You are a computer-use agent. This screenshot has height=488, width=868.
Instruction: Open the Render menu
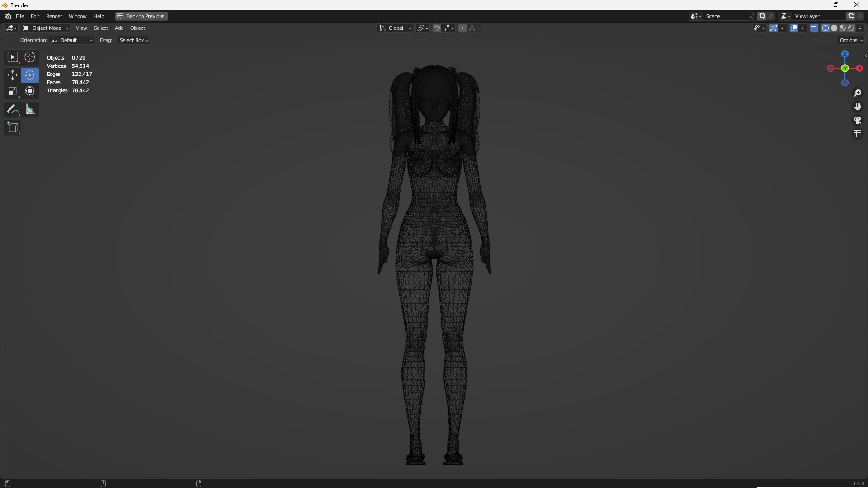click(x=54, y=16)
